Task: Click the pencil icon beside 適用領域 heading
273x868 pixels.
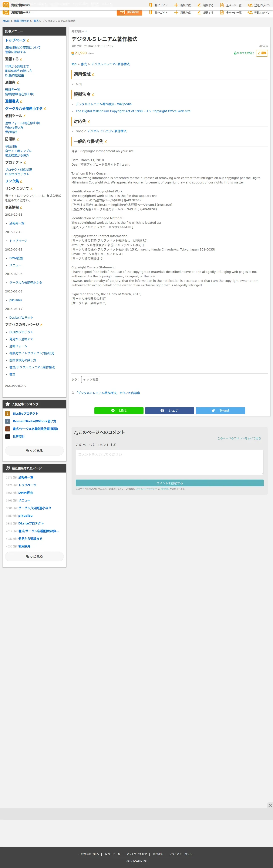Action: (x=93, y=74)
